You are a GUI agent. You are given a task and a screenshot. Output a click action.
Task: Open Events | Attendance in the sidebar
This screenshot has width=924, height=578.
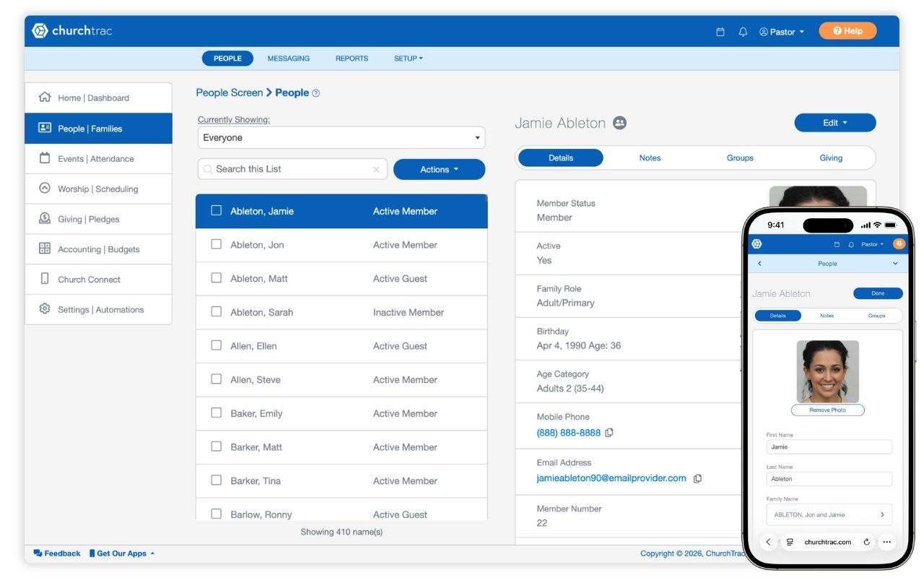(98, 158)
